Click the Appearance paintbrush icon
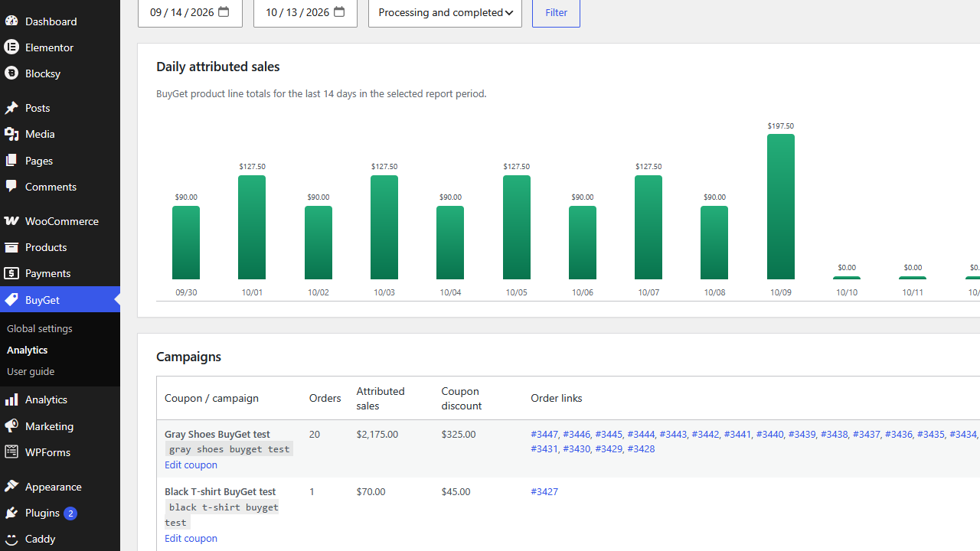This screenshot has width=980, height=551. click(x=11, y=487)
